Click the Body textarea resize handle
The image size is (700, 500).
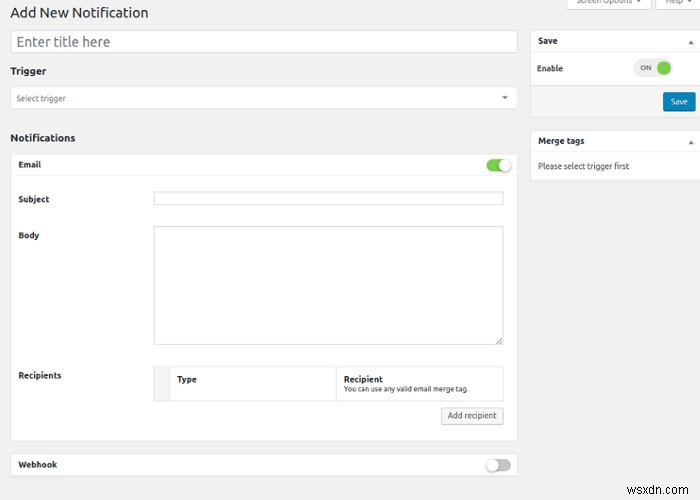point(498,340)
